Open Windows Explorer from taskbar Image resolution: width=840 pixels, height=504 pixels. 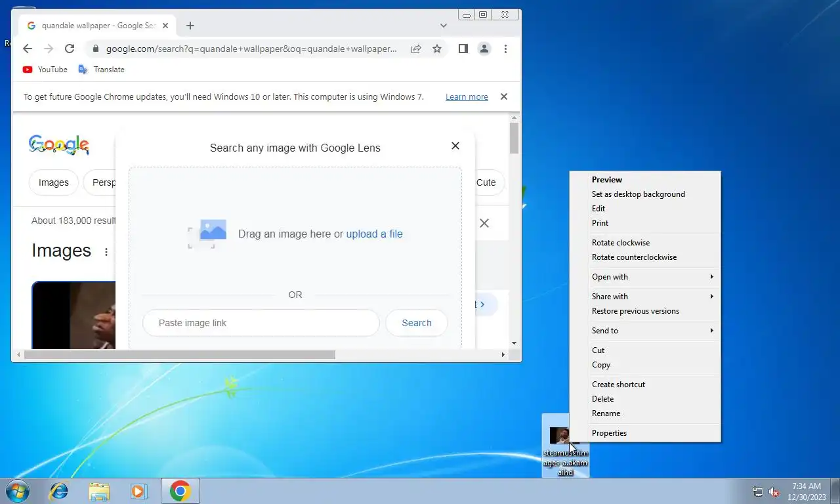[99, 491]
